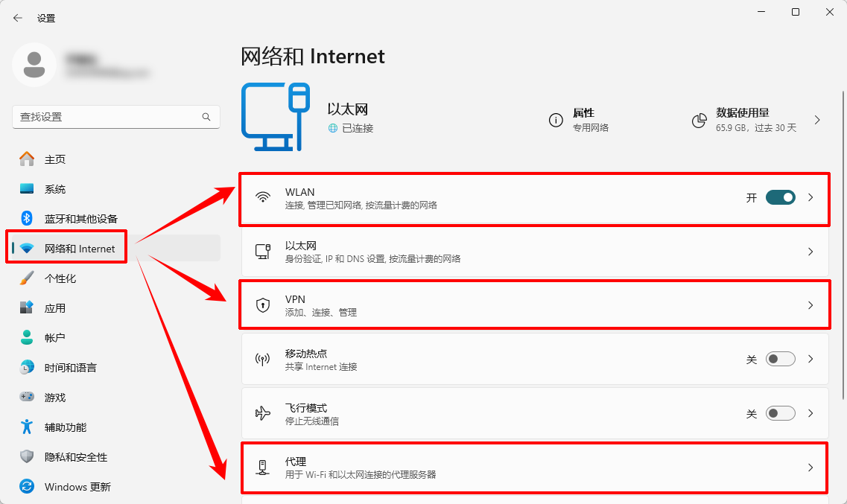Go to 主页 in the sidebar
The width and height of the screenshot is (847, 504).
tap(116, 159)
